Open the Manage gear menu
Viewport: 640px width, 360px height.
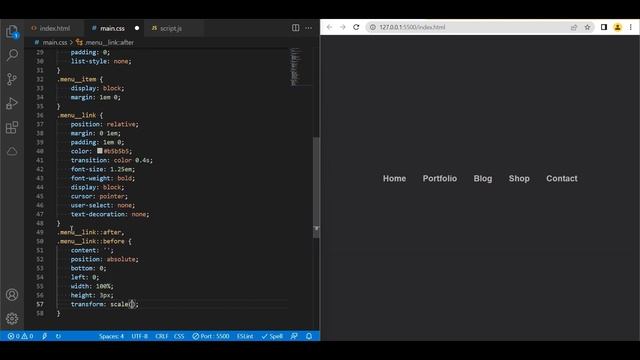(x=12, y=318)
